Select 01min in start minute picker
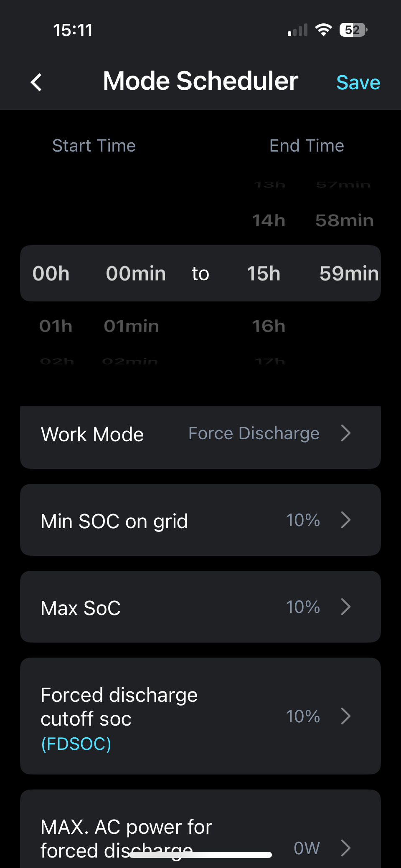Viewport: 401px width, 868px height. (131, 326)
